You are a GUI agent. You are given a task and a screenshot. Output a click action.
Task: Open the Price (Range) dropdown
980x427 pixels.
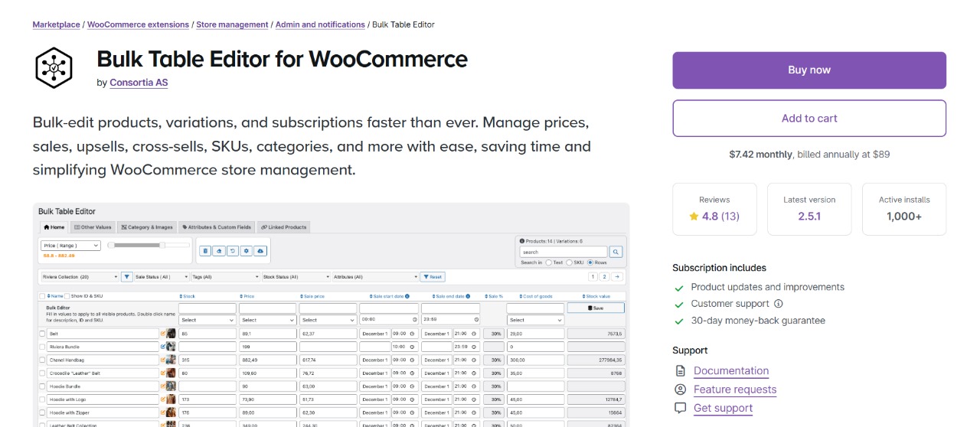coord(70,246)
